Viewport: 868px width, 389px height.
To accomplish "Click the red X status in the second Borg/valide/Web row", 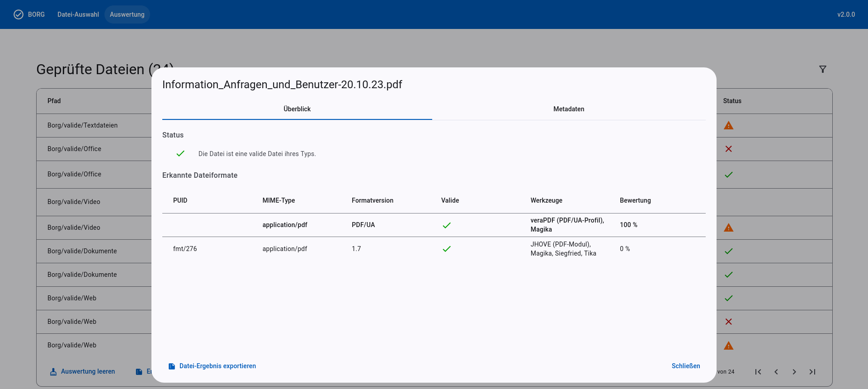I will pyautogui.click(x=729, y=322).
